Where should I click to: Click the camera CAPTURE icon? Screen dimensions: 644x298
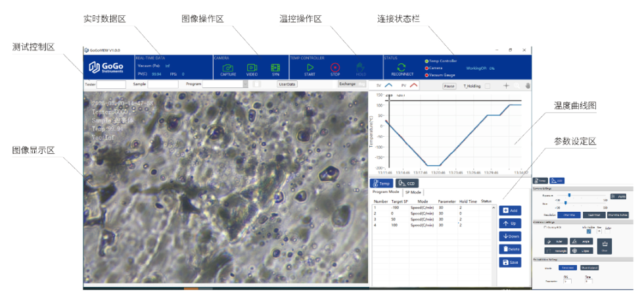[x=228, y=68]
